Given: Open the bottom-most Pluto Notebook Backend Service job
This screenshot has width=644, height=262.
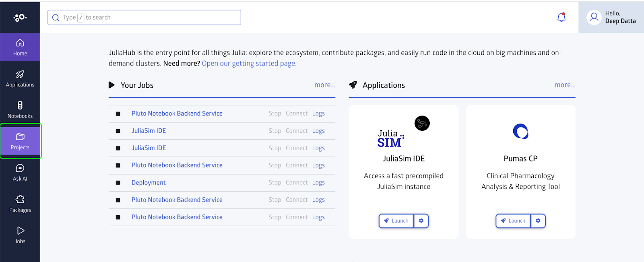Looking at the screenshot, I should tap(177, 217).
